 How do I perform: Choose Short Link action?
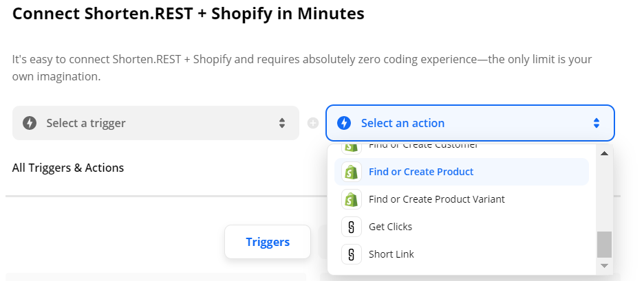pos(462,254)
